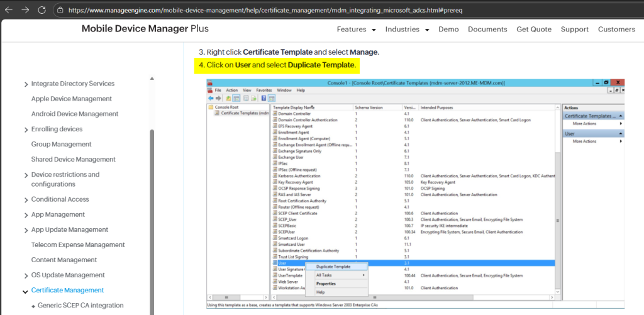Open the Industries dropdown menu
The height and width of the screenshot is (315, 644).
point(407,30)
